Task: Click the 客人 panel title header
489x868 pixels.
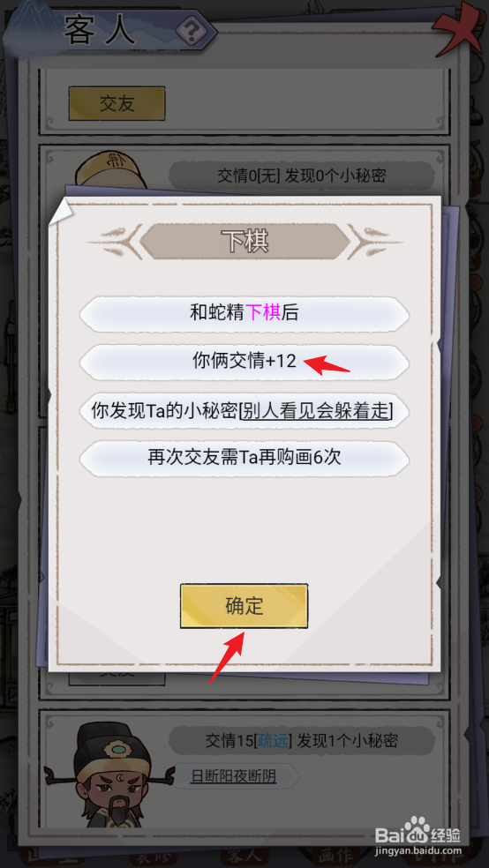Action: coord(100,31)
